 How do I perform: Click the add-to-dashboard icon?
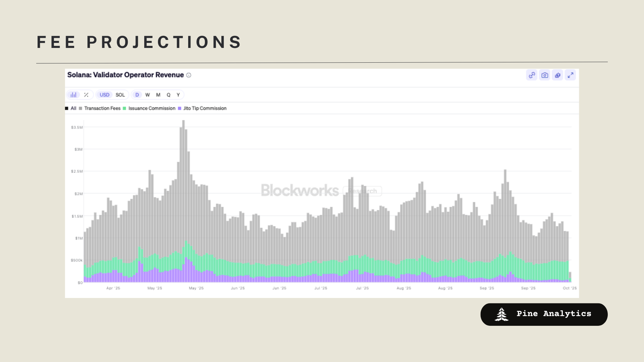pyautogui.click(x=557, y=75)
